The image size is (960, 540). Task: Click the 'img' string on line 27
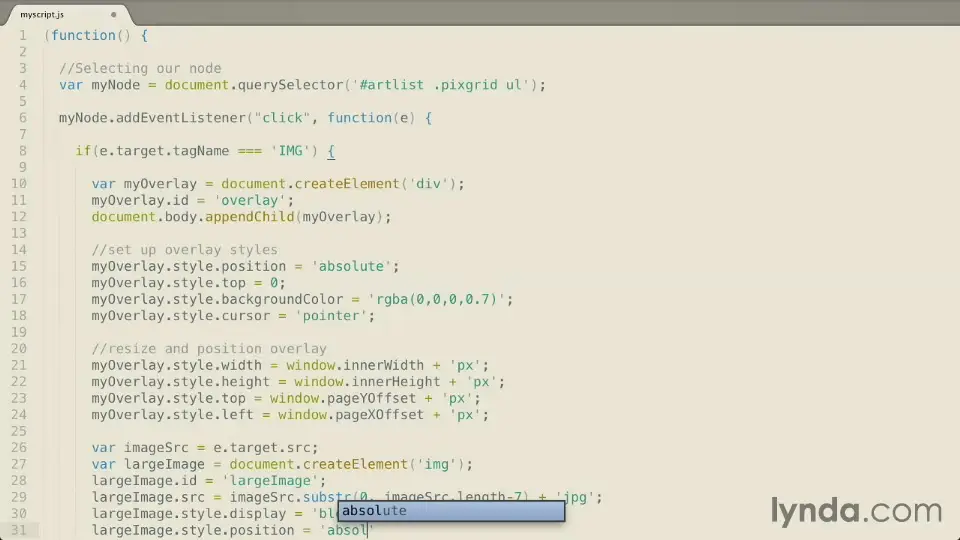[437, 465]
